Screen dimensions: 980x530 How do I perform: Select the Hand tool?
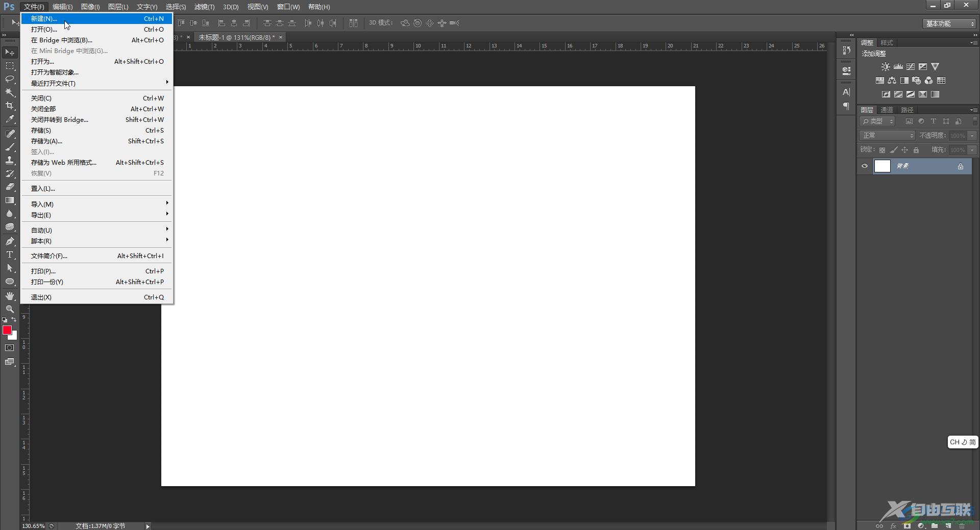coord(10,296)
